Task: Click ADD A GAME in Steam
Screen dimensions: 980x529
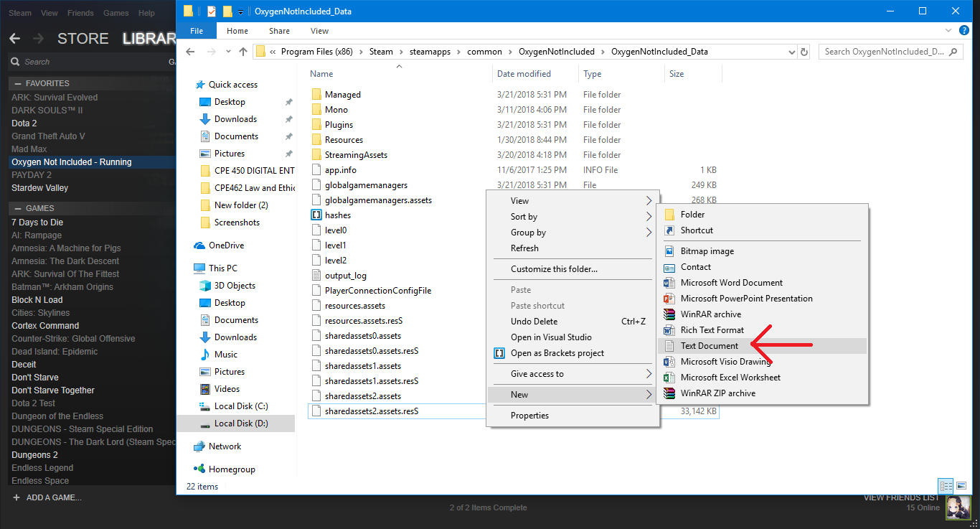Action: click(x=47, y=497)
